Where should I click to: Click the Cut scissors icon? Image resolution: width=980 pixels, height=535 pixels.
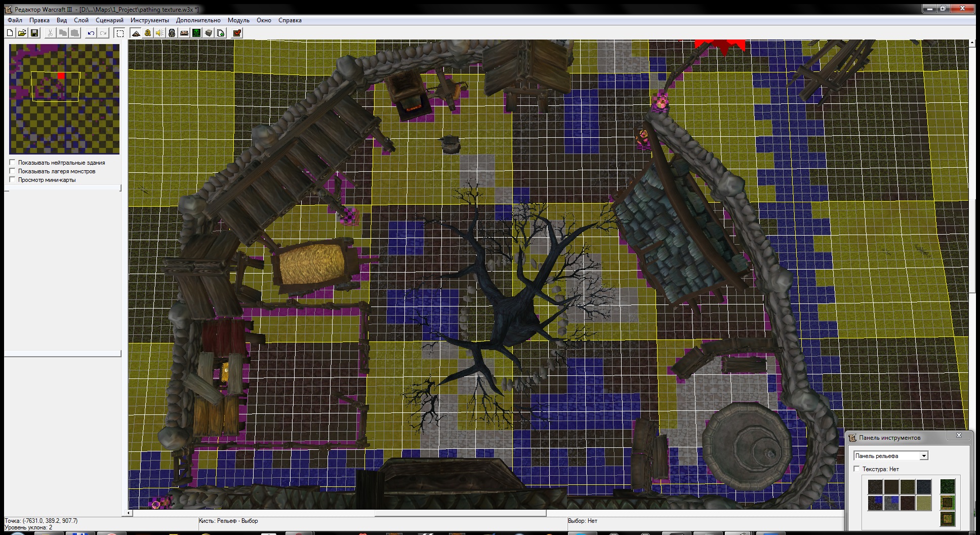(x=50, y=33)
